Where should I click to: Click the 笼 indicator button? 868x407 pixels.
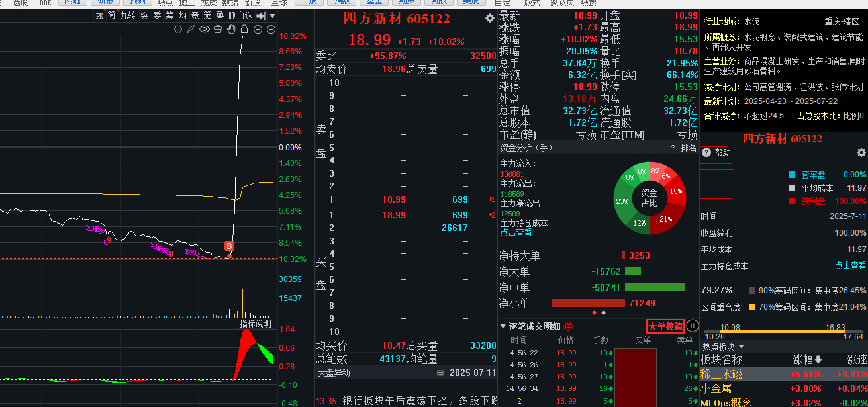click(207, 15)
